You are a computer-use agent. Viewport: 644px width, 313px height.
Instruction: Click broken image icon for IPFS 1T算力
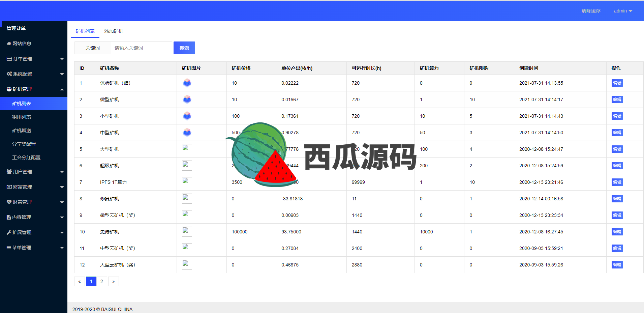coord(187,182)
